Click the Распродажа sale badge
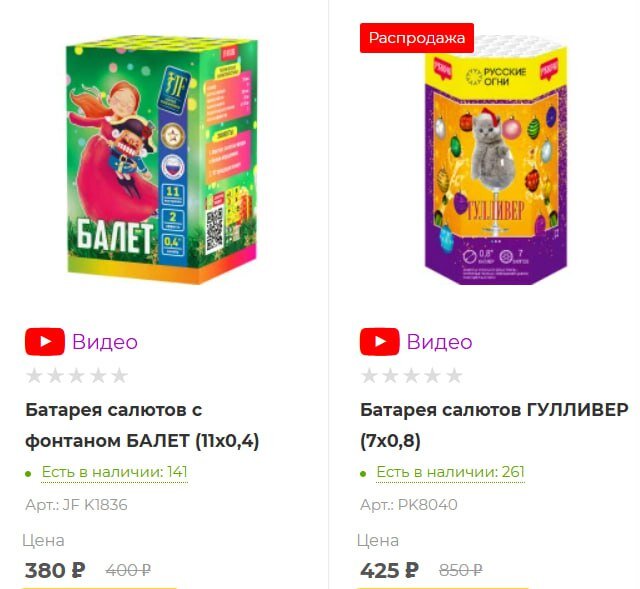Viewport: 640px width, 589px height. click(417, 38)
